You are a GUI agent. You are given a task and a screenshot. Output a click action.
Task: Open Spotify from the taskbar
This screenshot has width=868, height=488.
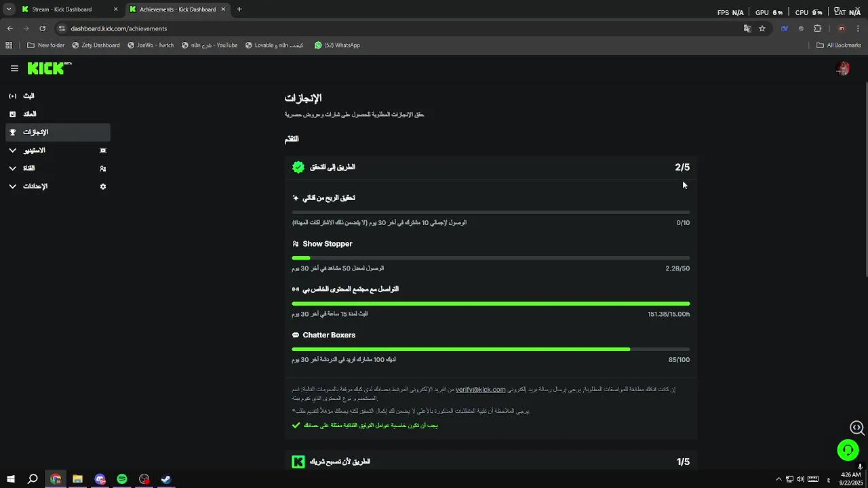(x=122, y=479)
